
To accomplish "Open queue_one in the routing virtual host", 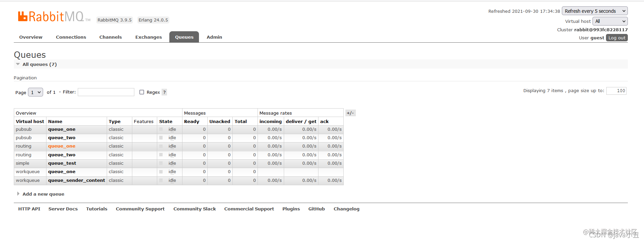I will point(62,146).
